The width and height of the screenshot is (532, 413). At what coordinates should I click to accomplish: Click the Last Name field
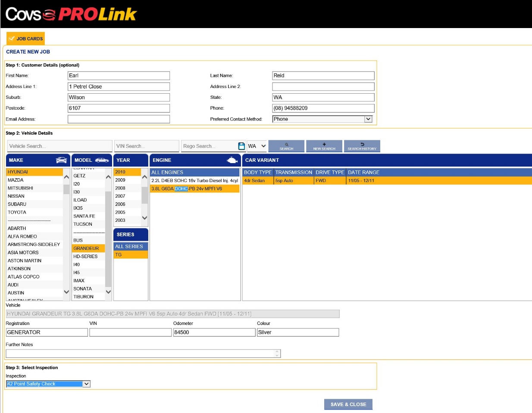pyautogui.click(x=323, y=76)
